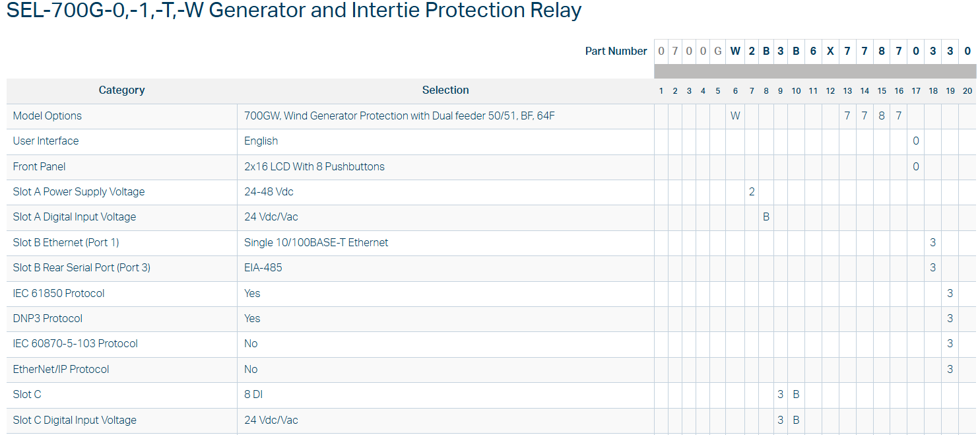Click the 0 cell in User Interface row
This screenshot has width=980, height=435.
point(916,141)
